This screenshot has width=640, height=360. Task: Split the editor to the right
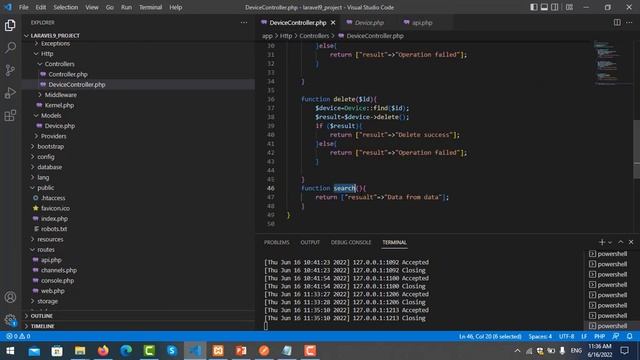click(617, 22)
